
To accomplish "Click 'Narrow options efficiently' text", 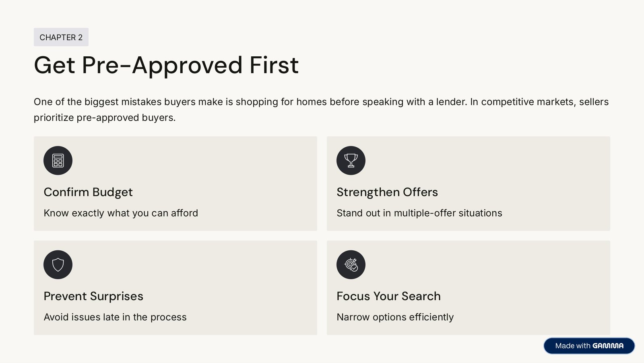I will 395,317.
